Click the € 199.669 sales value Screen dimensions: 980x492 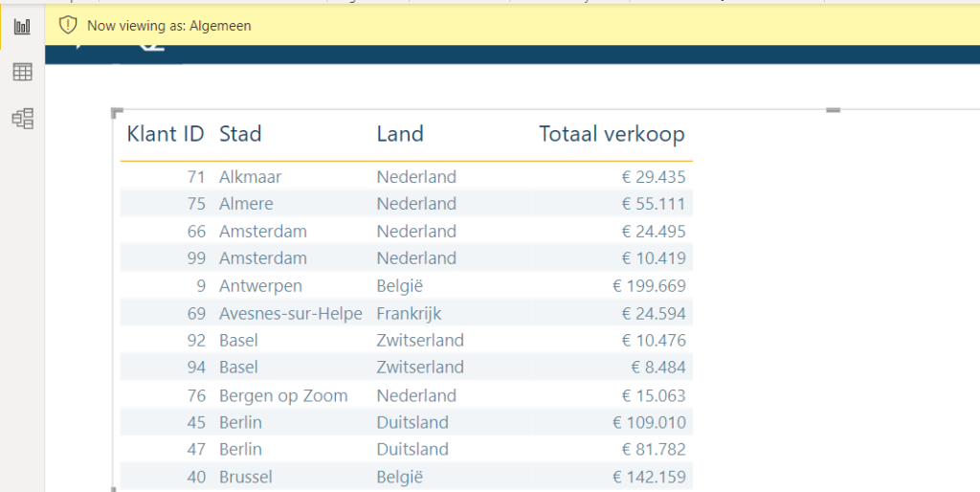tap(649, 285)
